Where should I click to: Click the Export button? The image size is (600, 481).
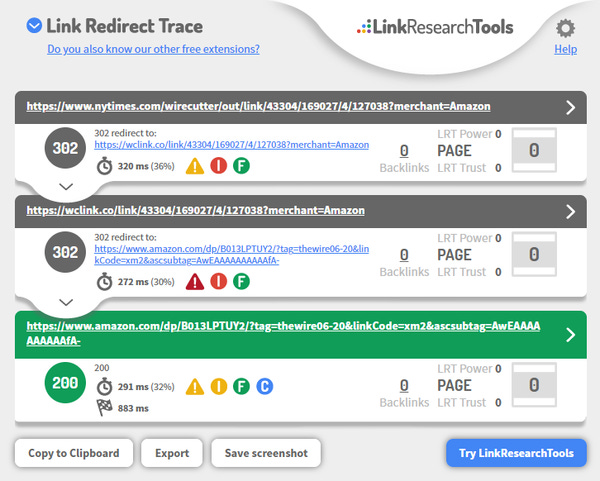point(172,453)
